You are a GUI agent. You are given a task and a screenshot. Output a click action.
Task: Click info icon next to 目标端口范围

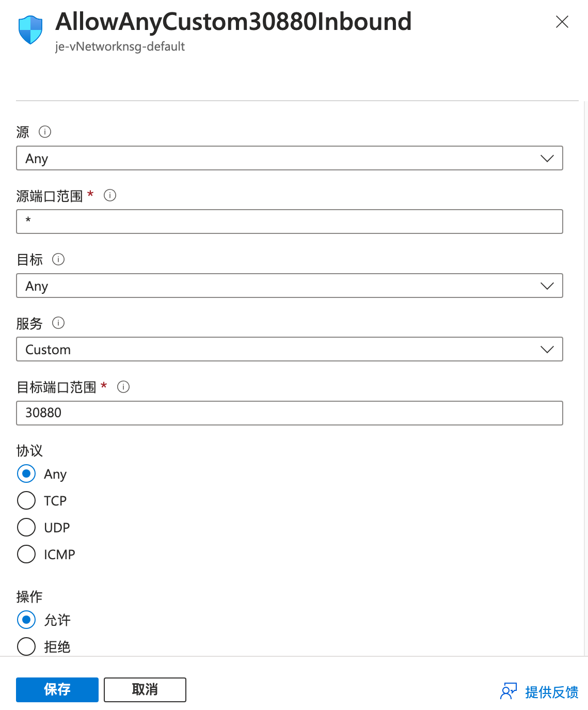[123, 387]
